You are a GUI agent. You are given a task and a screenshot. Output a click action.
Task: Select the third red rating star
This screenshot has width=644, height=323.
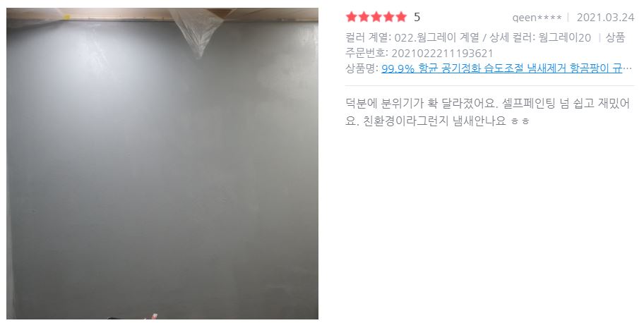(x=376, y=17)
